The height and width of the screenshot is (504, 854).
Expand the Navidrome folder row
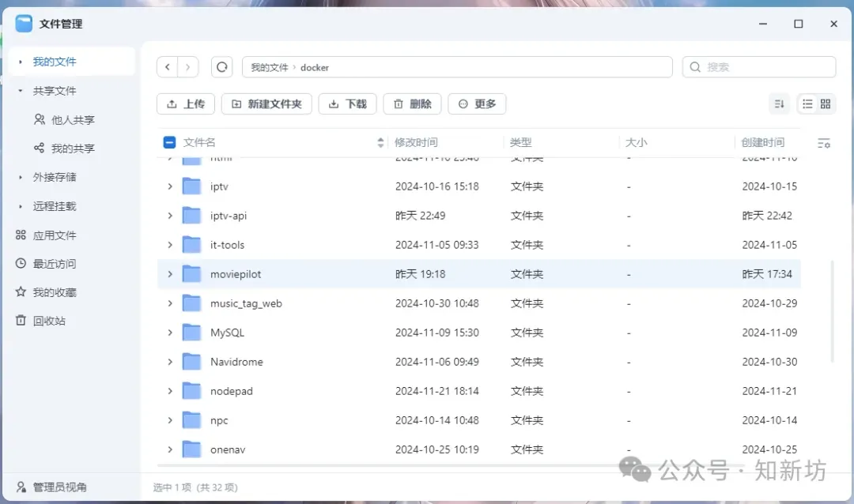(x=170, y=362)
